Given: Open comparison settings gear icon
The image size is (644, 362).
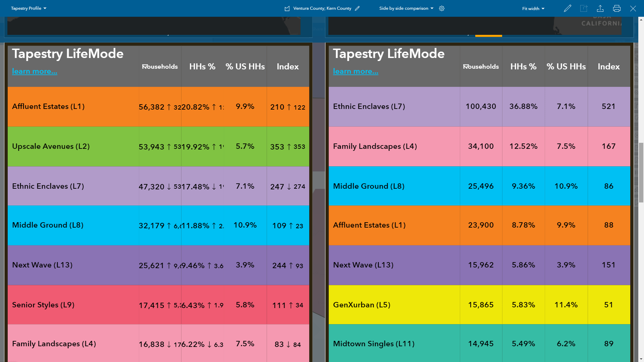Looking at the screenshot, I should tap(442, 8).
